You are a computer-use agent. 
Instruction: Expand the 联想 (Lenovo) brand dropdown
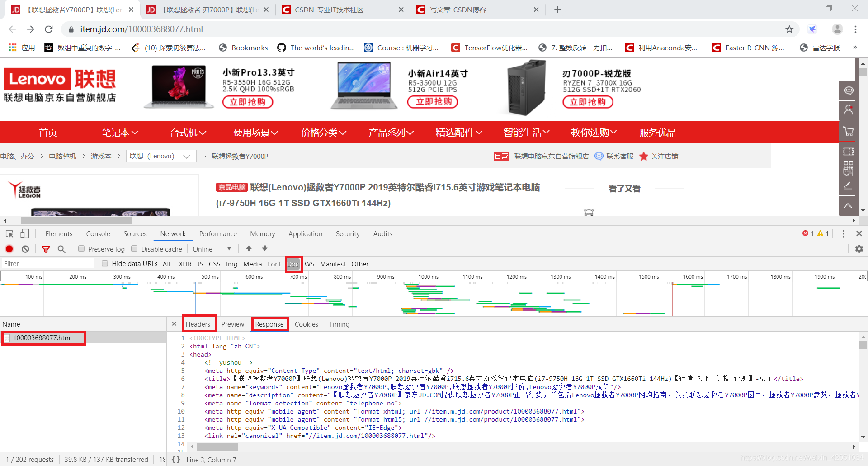(x=161, y=156)
